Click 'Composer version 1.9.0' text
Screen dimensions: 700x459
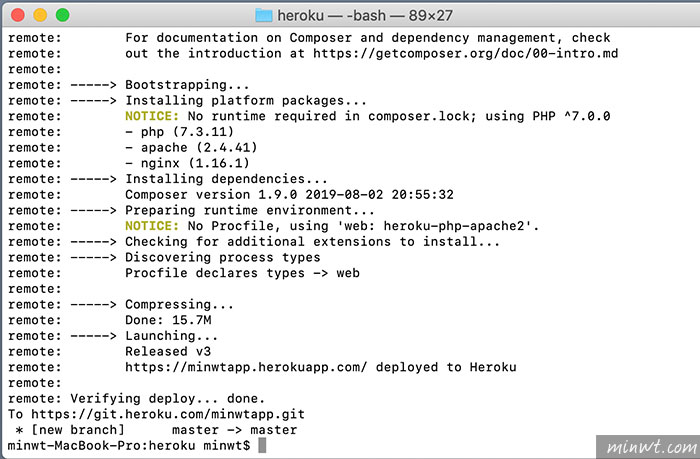click(211, 195)
